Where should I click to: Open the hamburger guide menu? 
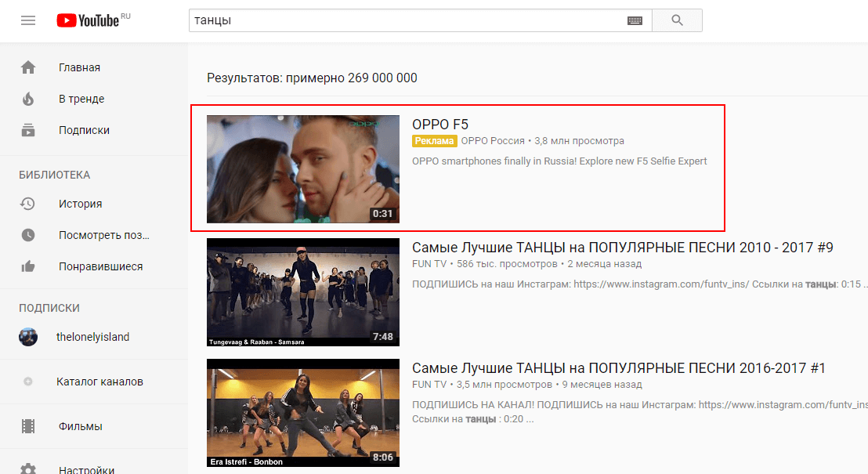pos(28,20)
